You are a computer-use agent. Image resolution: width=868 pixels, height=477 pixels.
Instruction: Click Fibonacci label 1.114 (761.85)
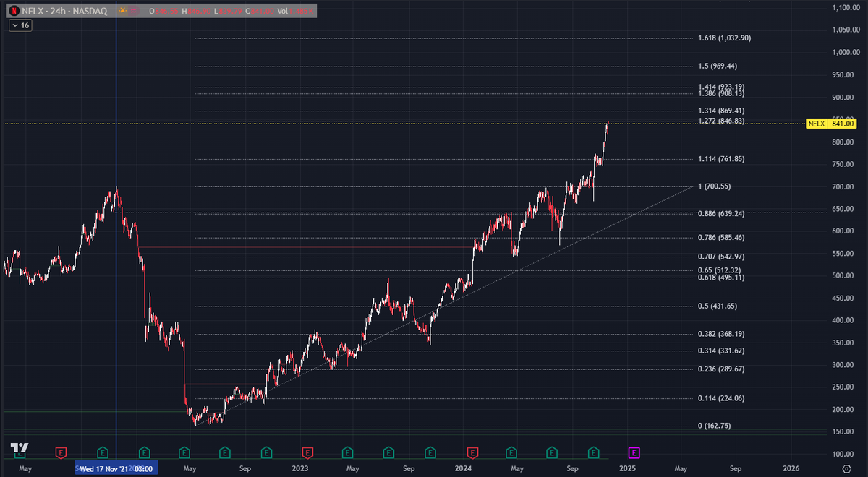721,159
